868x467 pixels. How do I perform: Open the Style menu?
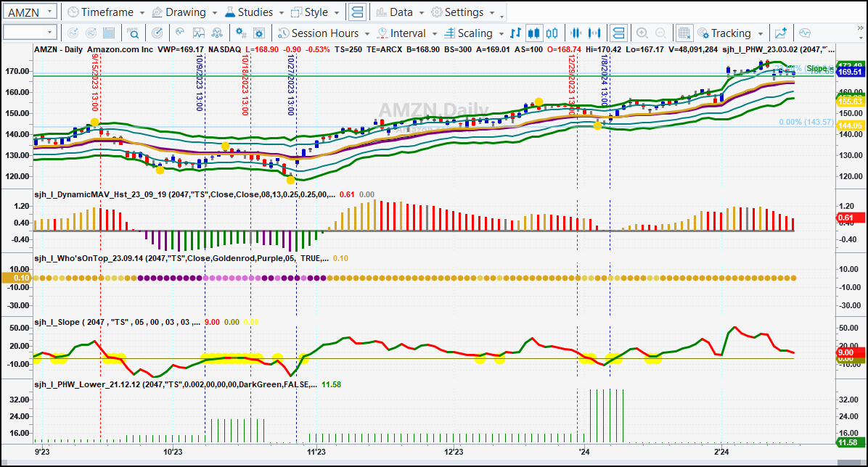316,12
